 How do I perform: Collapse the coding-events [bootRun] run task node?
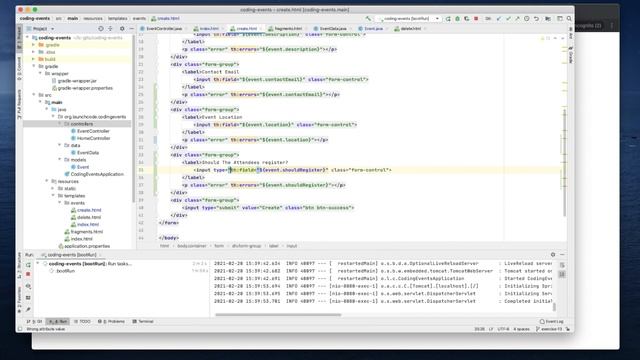click(x=38, y=264)
